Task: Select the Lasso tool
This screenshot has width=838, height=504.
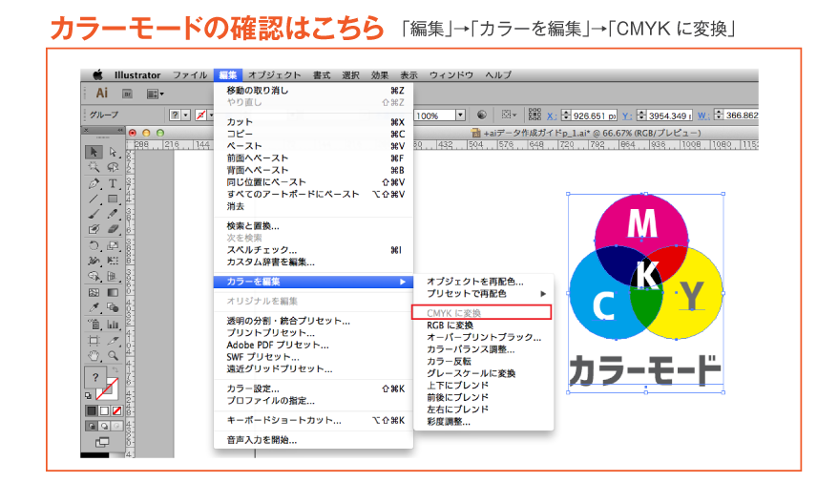Action: pyautogui.click(x=113, y=167)
